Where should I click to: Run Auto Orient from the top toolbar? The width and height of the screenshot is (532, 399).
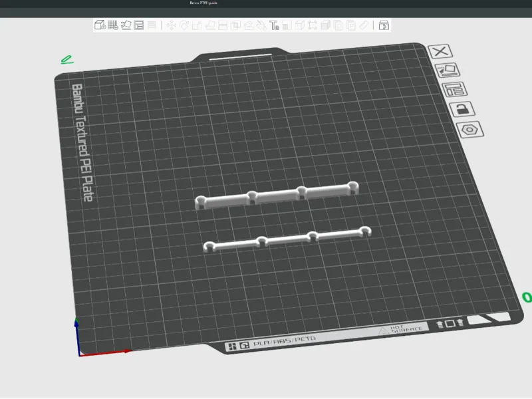[126, 25]
